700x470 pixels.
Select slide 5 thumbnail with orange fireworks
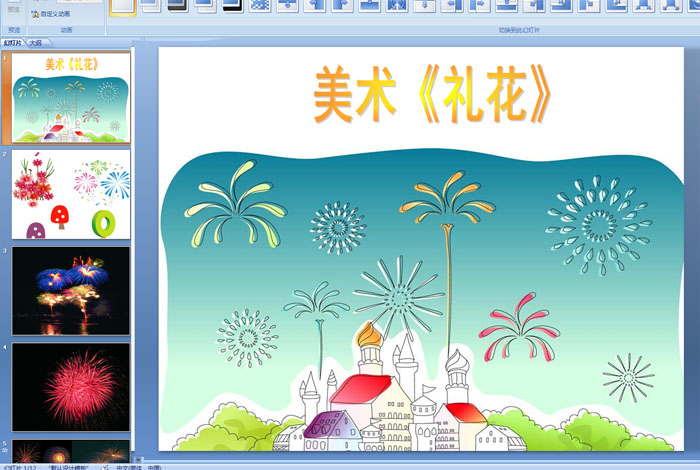(71, 451)
